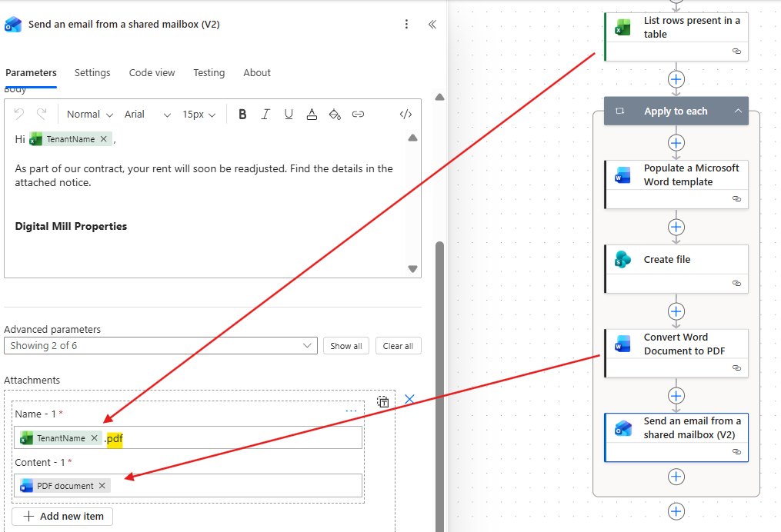Open the Arial font dropdown
Image resolution: width=781 pixels, height=532 pixels.
(148, 115)
